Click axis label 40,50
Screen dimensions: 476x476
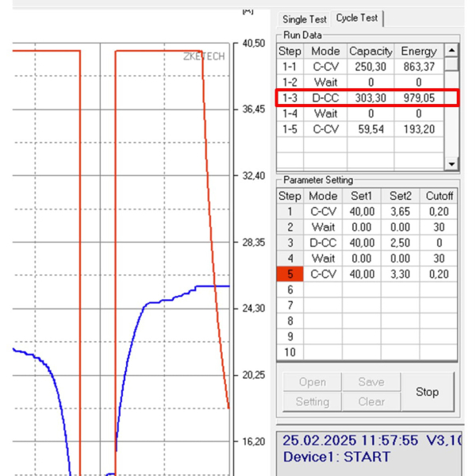pyautogui.click(x=254, y=44)
